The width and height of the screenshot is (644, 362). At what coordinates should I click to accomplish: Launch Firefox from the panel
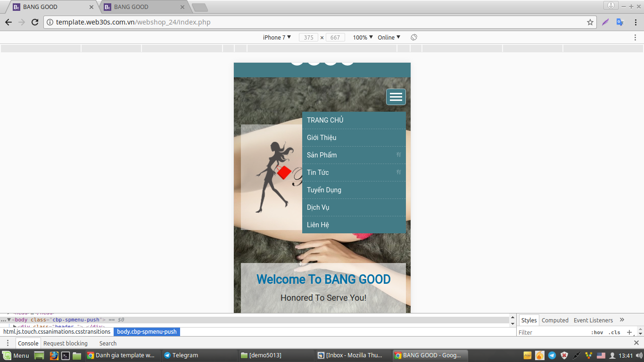54,355
